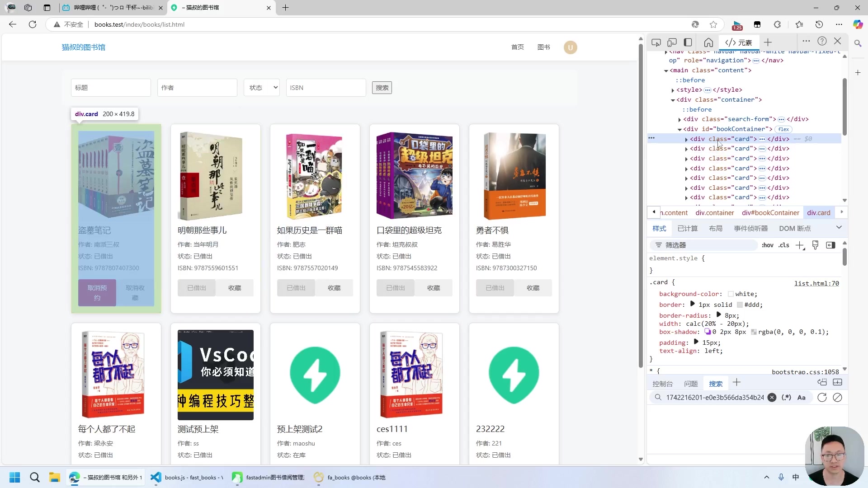Screen dimensions: 868x488
Task: Collapse the main class content node
Action: 666,71
